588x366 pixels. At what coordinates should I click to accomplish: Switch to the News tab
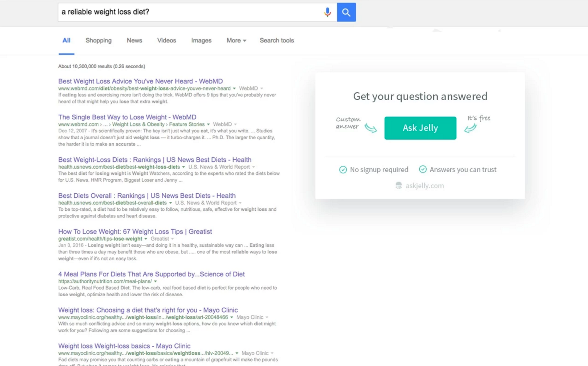134,40
